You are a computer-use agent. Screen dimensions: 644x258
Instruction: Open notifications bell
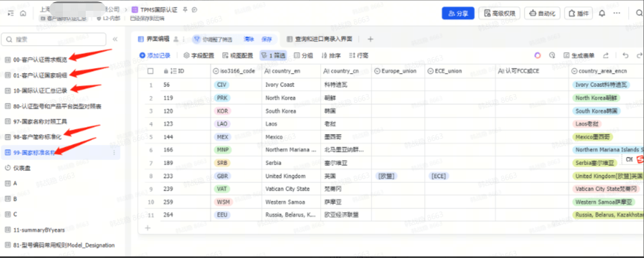click(602, 13)
